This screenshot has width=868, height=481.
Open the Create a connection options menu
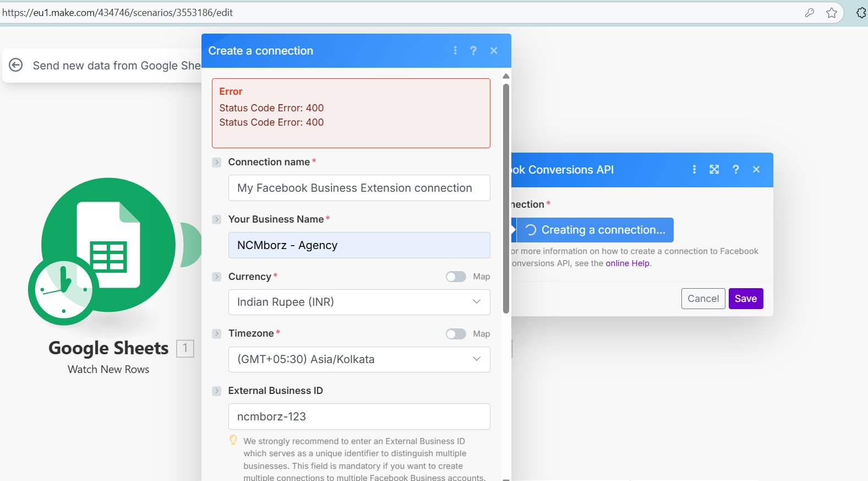(x=455, y=51)
